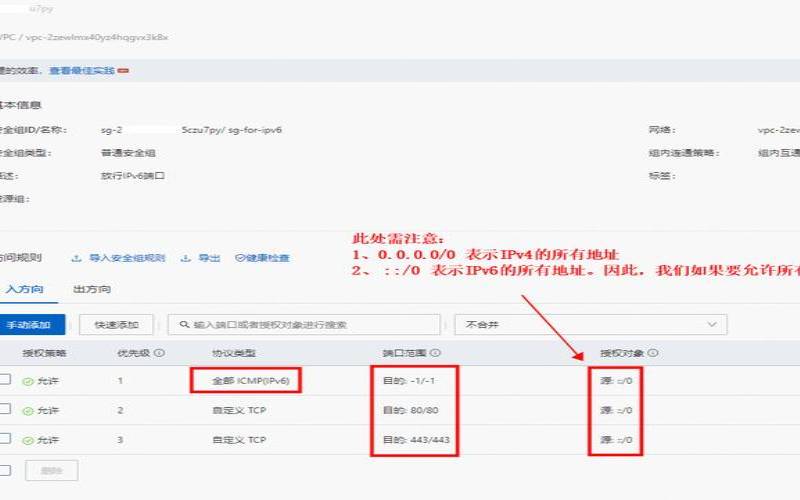
Task: Click the info icon next to 端口范围
Action: click(435, 353)
